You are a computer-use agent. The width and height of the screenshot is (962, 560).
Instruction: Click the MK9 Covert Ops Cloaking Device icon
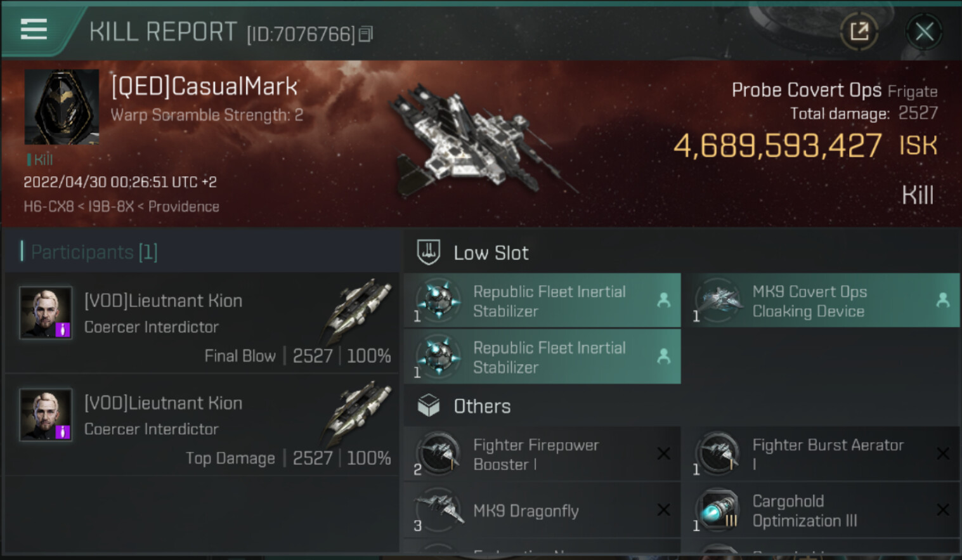[718, 299]
